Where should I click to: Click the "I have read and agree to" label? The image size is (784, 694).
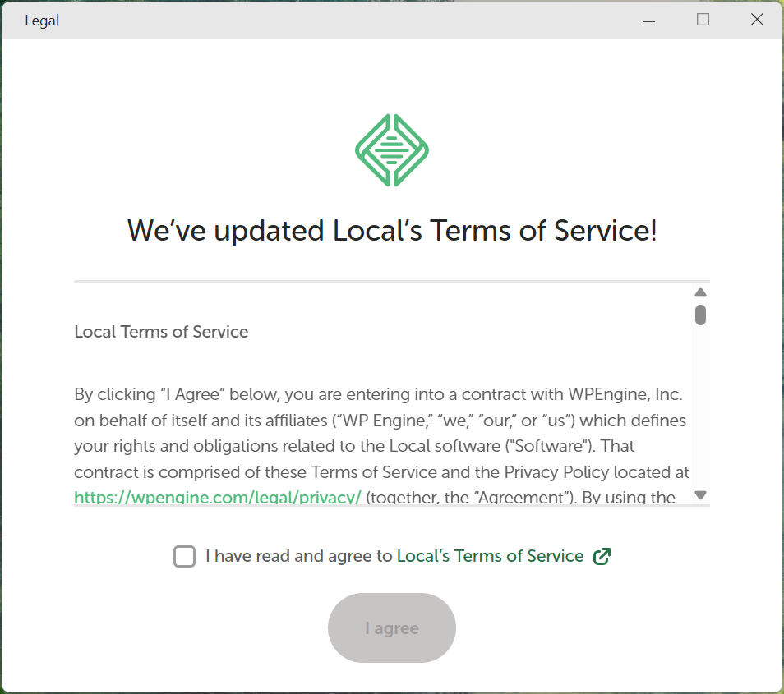(299, 557)
